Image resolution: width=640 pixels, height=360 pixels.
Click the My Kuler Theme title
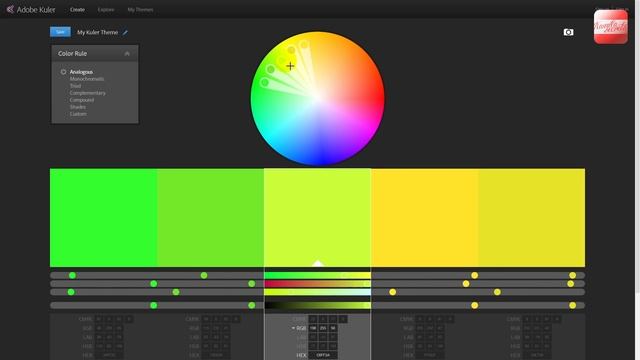pos(98,32)
